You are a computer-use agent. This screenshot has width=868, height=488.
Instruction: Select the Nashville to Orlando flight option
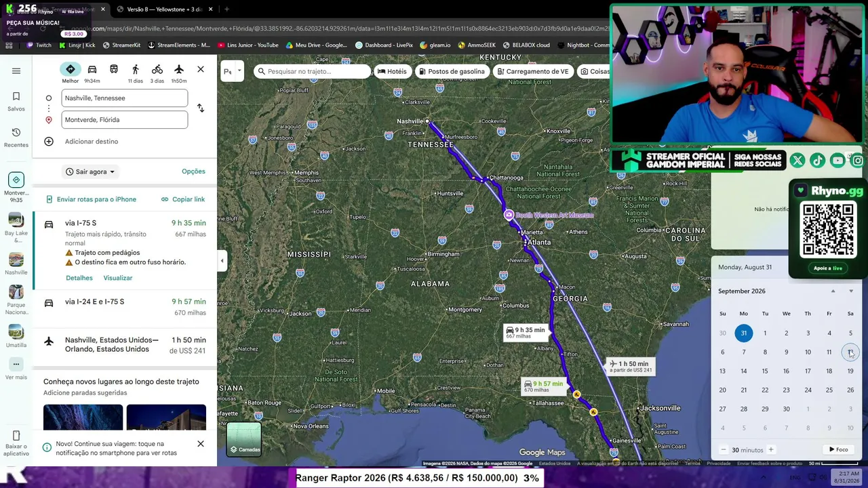click(x=125, y=345)
